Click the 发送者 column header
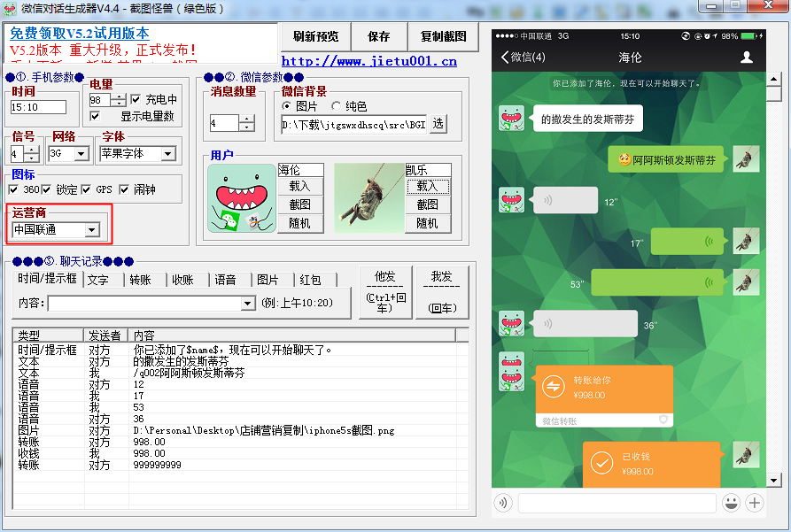The width and height of the screenshot is (791, 532). (106, 335)
